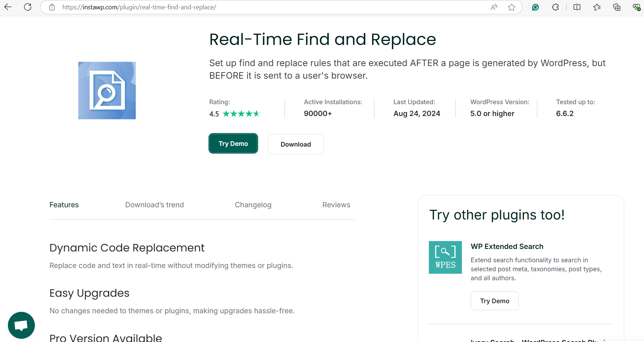Screen dimensions: 644x342
Task: Click the Easy Upgrades heading
Action: click(89, 293)
